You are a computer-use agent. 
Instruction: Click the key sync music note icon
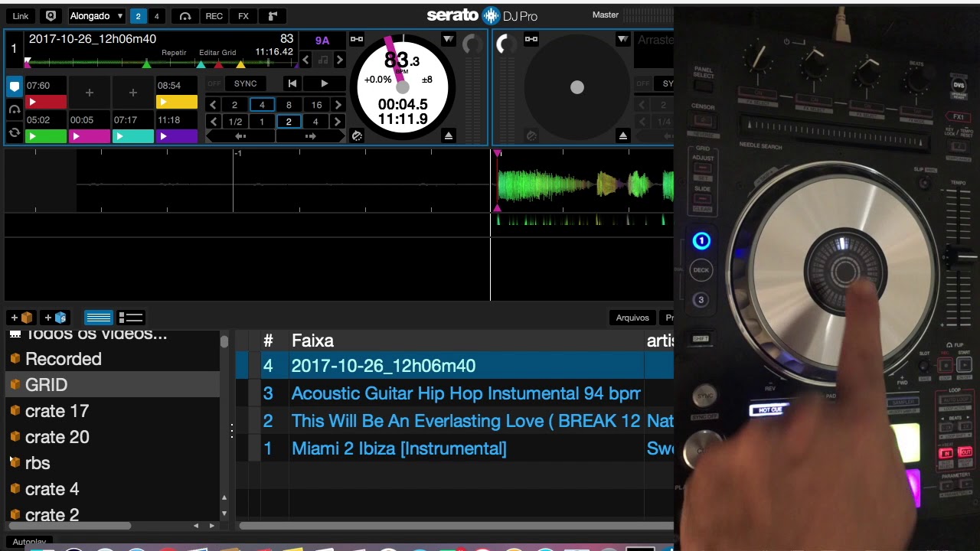coord(322,60)
